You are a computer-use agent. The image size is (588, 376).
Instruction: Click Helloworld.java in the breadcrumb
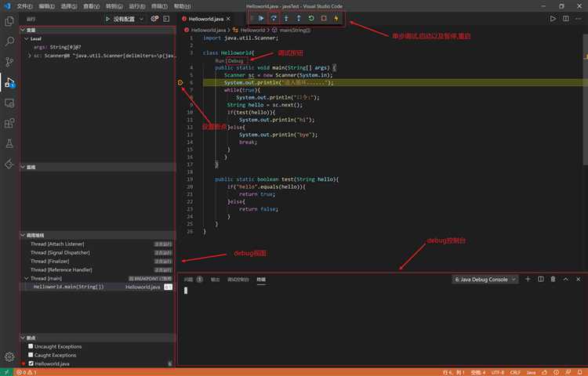[208, 30]
